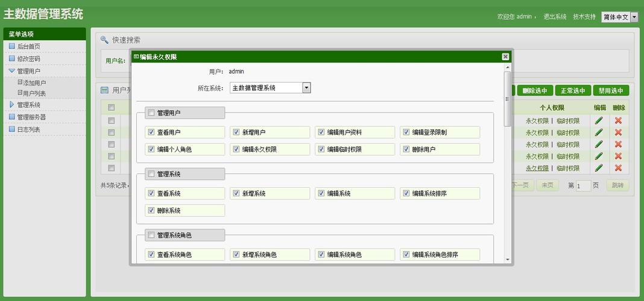Image resolution: width=644 pixels, height=301 pixels.
Task: Open the 简体中文 language dropdown
Action: click(x=634, y=17)
